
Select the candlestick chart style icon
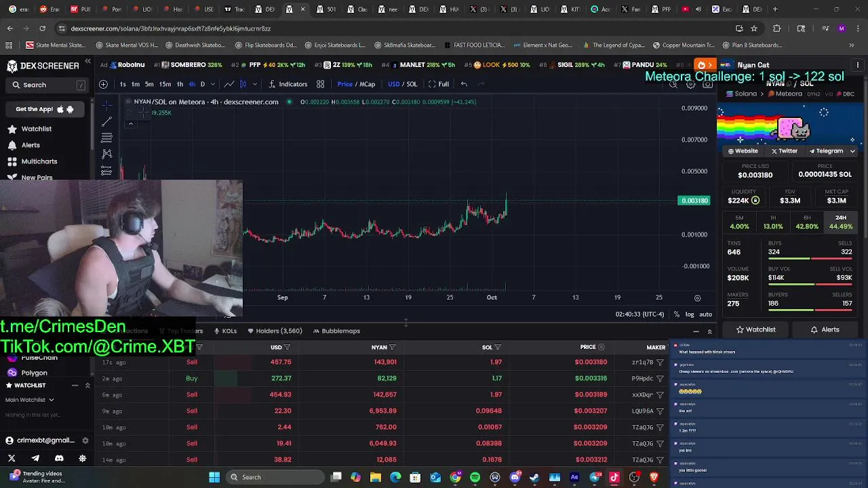243,84
